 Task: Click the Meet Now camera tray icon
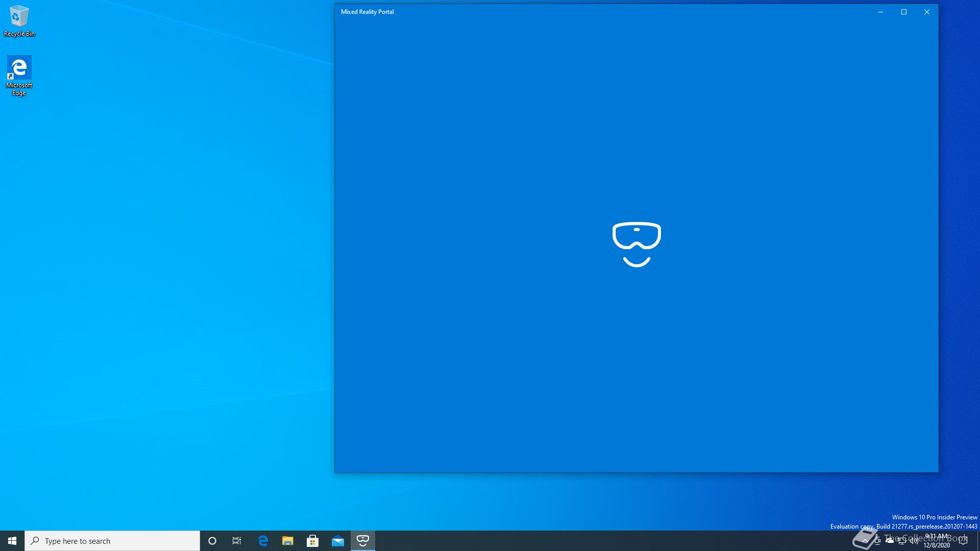pos(877,541)
